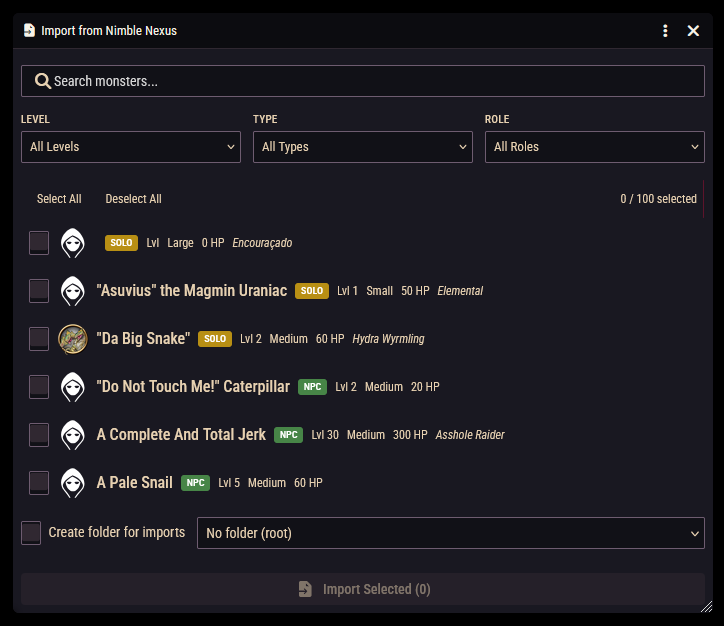The height and width of the screenshot is (626, 724).
Task: Click the avatar for A Complete And Total Jerk
Action: point(73,435)
